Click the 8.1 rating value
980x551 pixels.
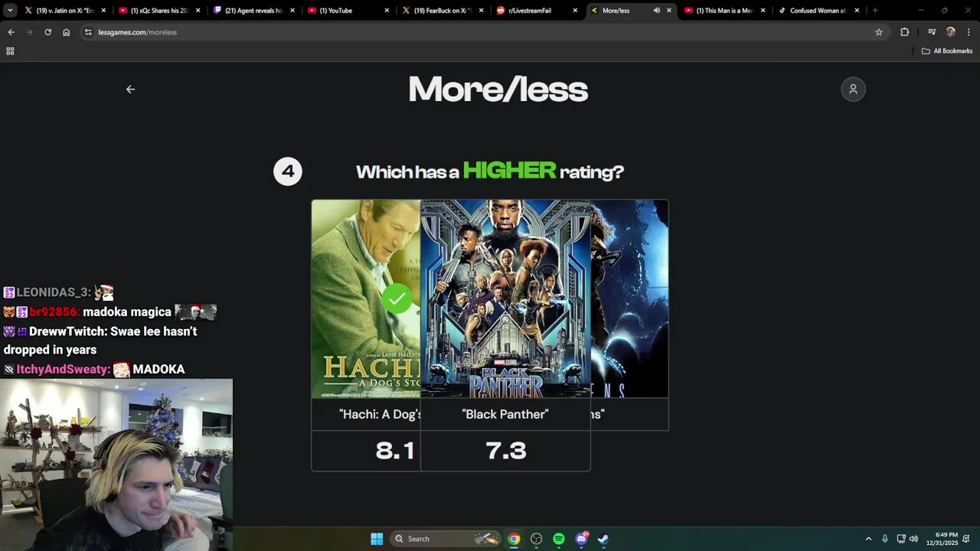pos(395,451)
